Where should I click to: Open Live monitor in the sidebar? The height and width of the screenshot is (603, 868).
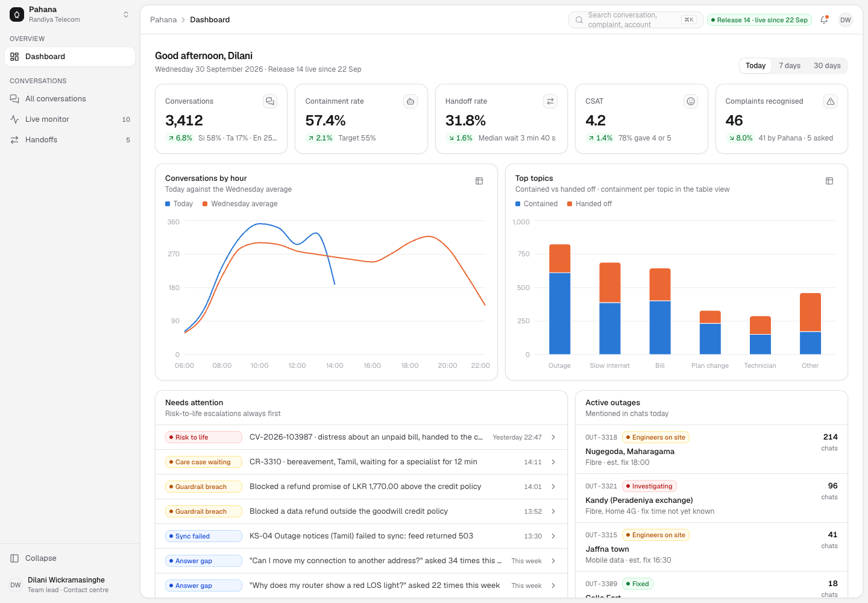pyautogui.click(x=70, y=119)
